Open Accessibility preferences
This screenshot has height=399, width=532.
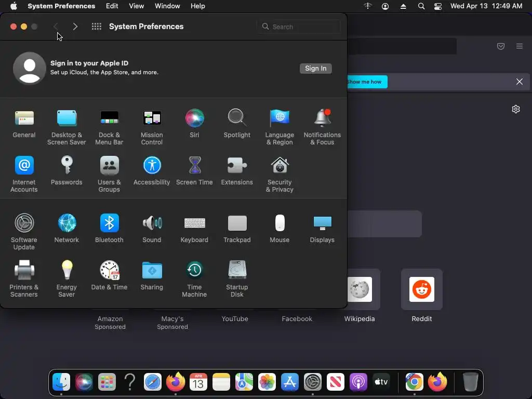tap(152, 170)
